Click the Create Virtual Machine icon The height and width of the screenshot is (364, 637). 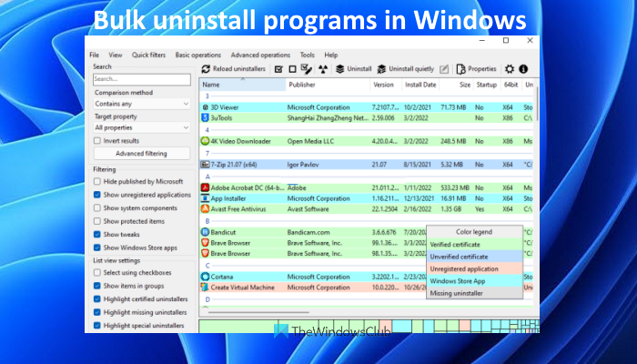pos(205,288)
